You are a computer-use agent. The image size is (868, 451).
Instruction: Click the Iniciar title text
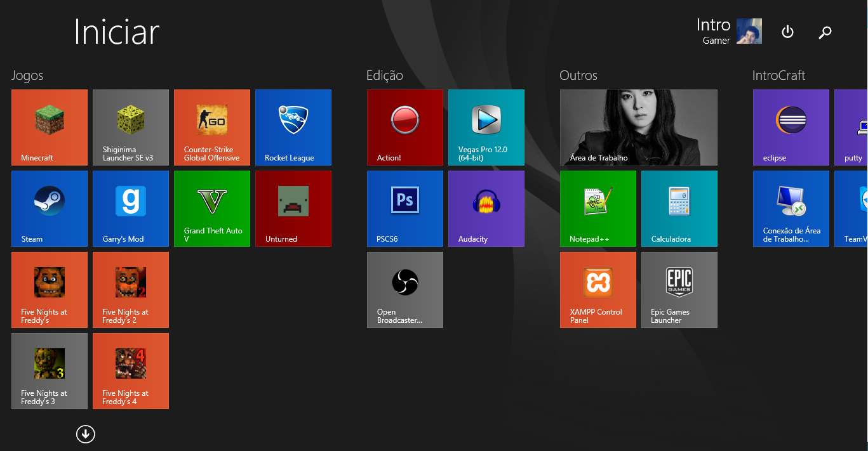[117, 31]
